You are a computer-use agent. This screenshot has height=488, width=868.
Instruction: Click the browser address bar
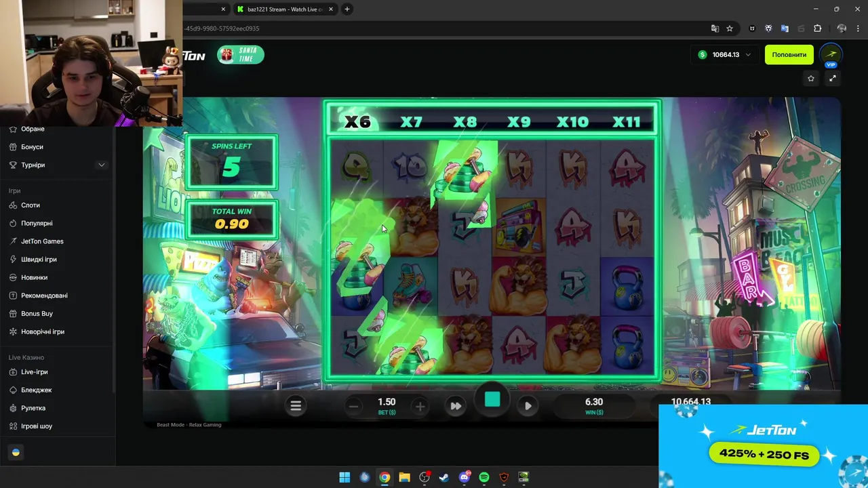coord(444,28)
